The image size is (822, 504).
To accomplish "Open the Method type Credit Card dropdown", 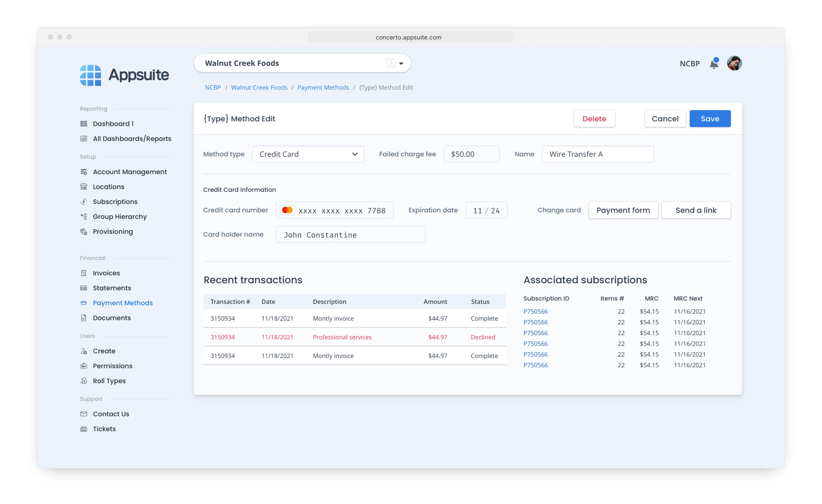I will (x=308, y=154).
